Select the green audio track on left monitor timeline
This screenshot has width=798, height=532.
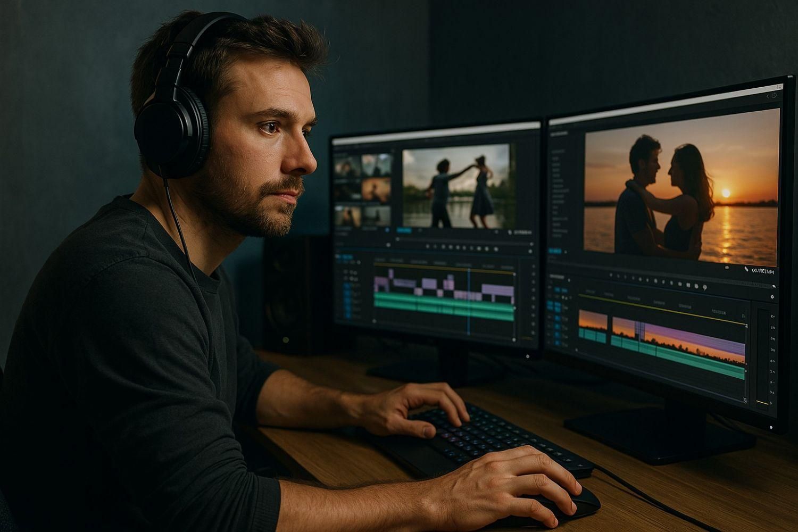pyautogui.click(x=444, y=306)
